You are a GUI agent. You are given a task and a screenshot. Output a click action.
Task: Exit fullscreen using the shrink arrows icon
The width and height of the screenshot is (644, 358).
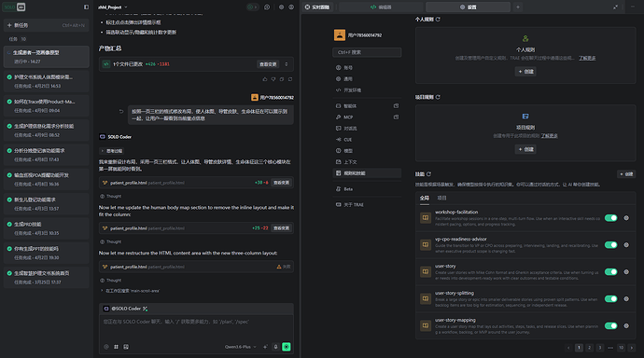point(615,7)
